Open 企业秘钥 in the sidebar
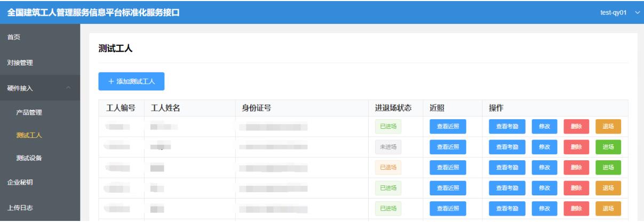The image size is (644, 222). pyautogui.click(x=20, y=183)
